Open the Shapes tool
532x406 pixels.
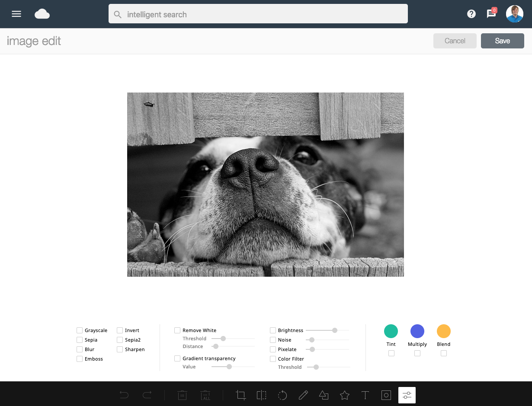click(x=324, y=395)
